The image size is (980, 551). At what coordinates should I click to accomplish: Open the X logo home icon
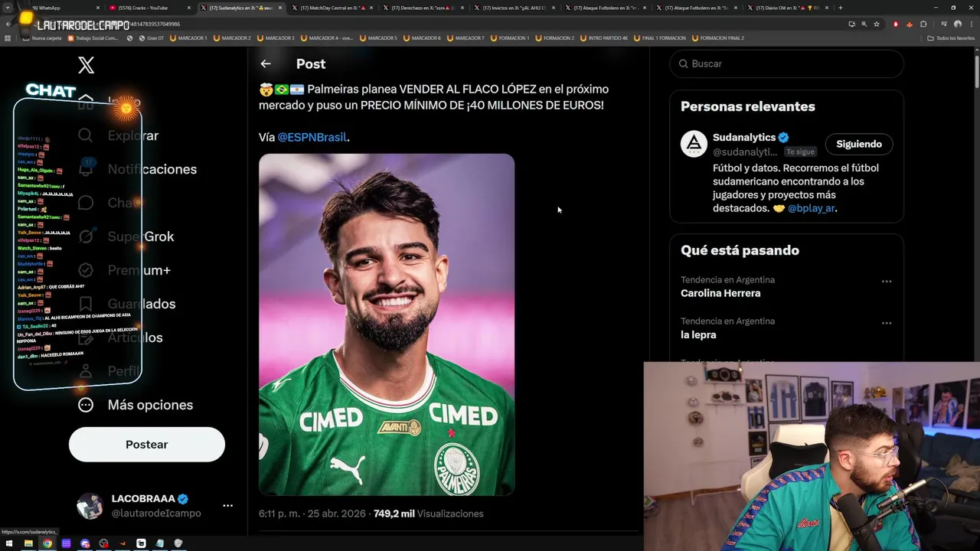[87, 65]
